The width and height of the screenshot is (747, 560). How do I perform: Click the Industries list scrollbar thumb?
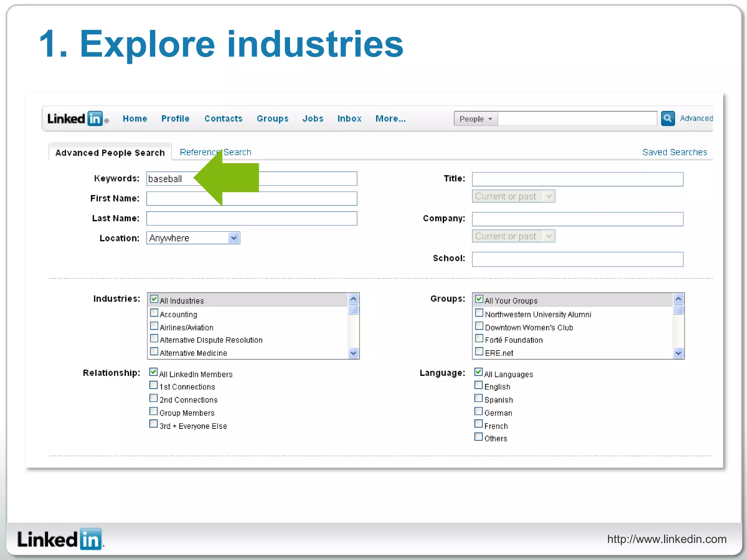click(353, 310)
